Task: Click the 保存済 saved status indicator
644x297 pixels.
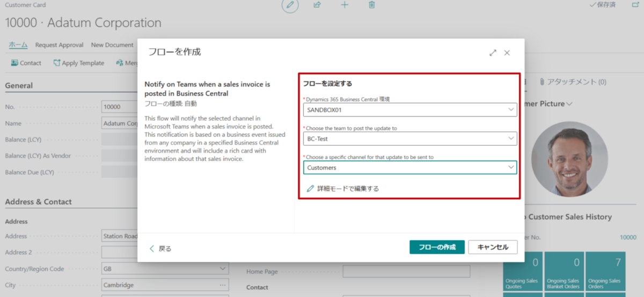Action: (603, 4)
